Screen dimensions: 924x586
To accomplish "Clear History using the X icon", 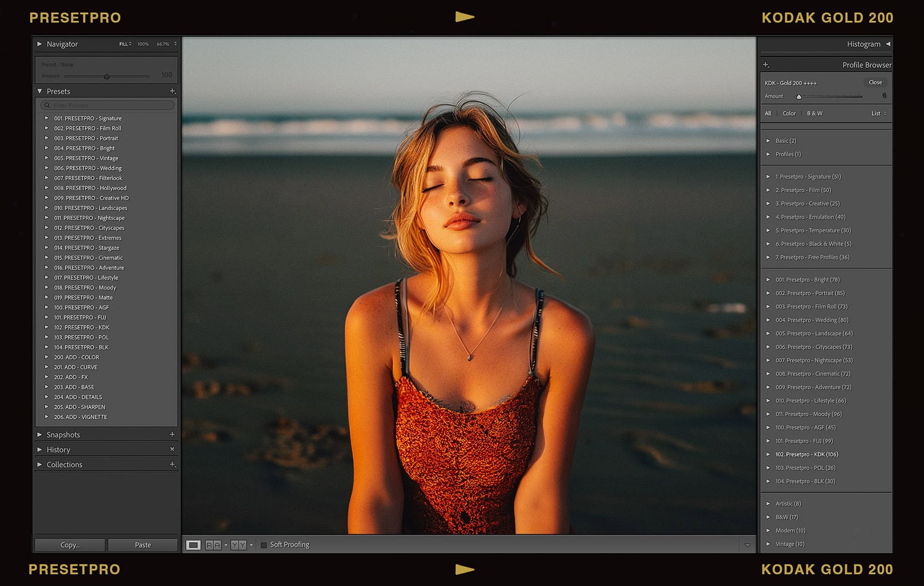I will [172, 449].
